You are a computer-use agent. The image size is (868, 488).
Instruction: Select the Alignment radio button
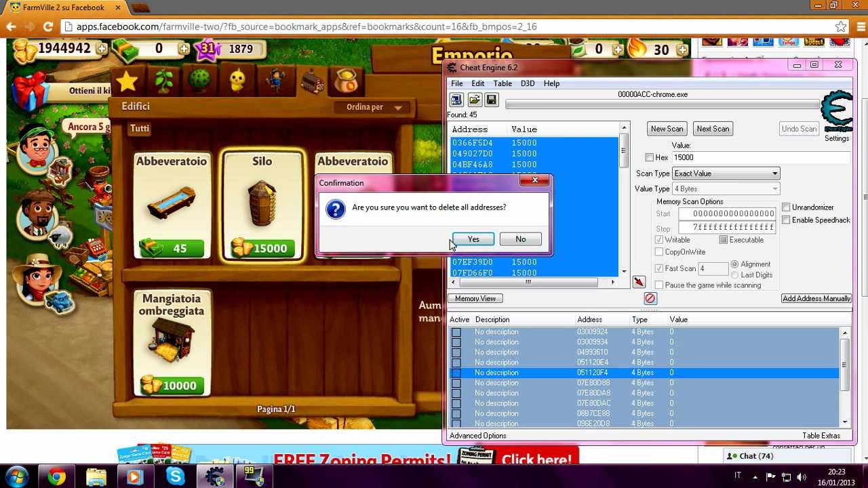point(735,264)
